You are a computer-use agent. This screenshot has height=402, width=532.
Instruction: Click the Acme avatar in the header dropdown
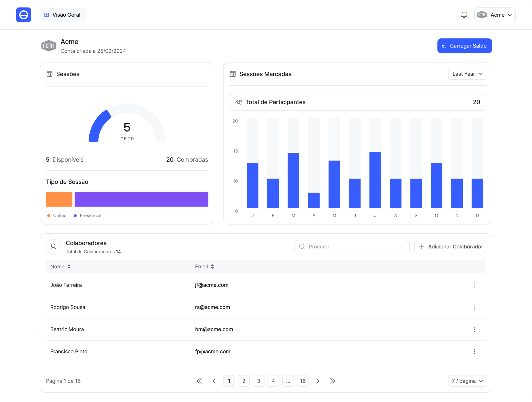[482, 15]
